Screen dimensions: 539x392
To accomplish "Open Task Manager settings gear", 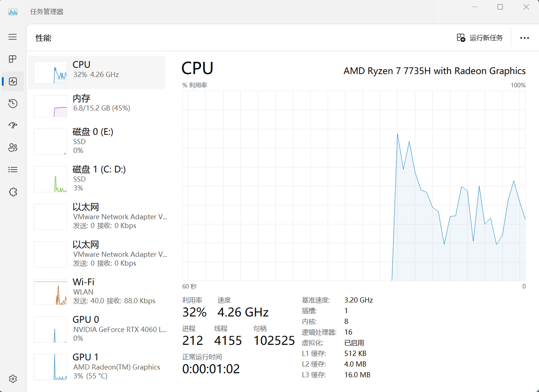I will [13, 379].
